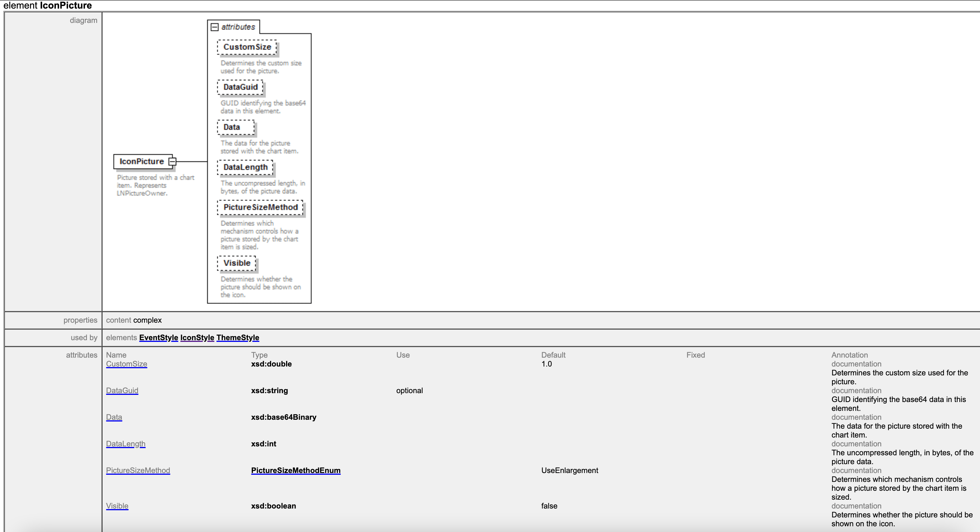Open the DataGuid attribute link in table
The image size is (980, 532).
pos(122,391)
